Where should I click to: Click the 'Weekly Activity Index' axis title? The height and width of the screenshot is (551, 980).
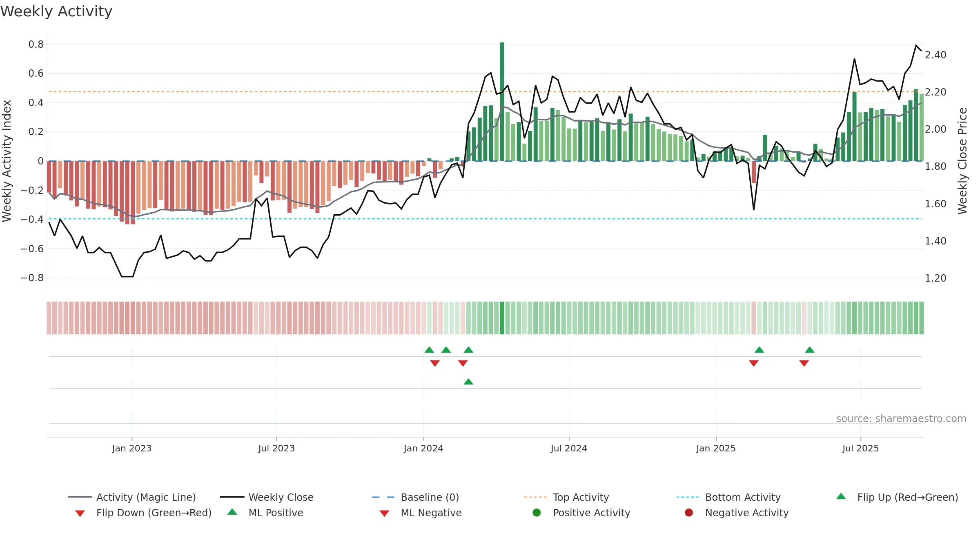click(x=7, y=161)
